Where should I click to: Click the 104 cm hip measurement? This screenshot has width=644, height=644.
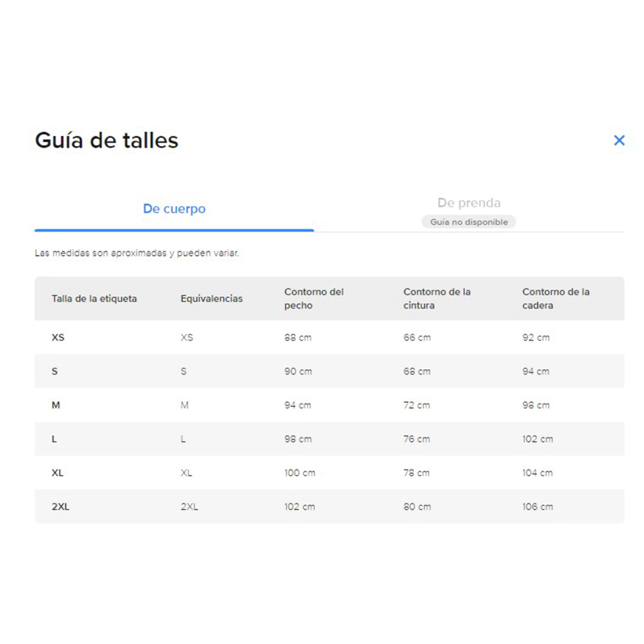537,473
